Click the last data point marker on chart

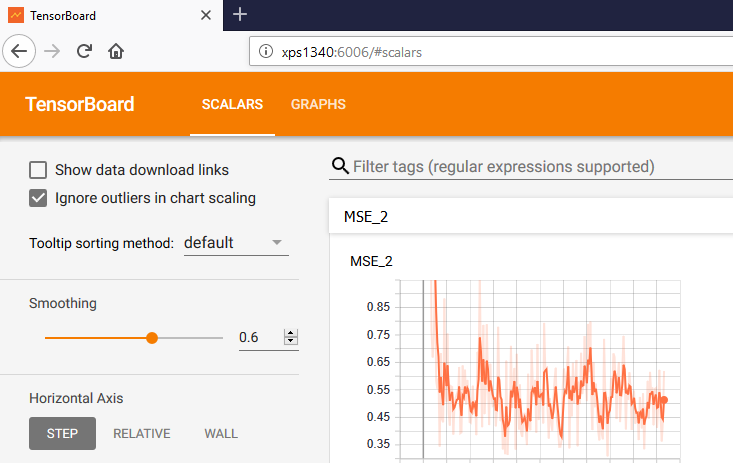coord(664,400)
